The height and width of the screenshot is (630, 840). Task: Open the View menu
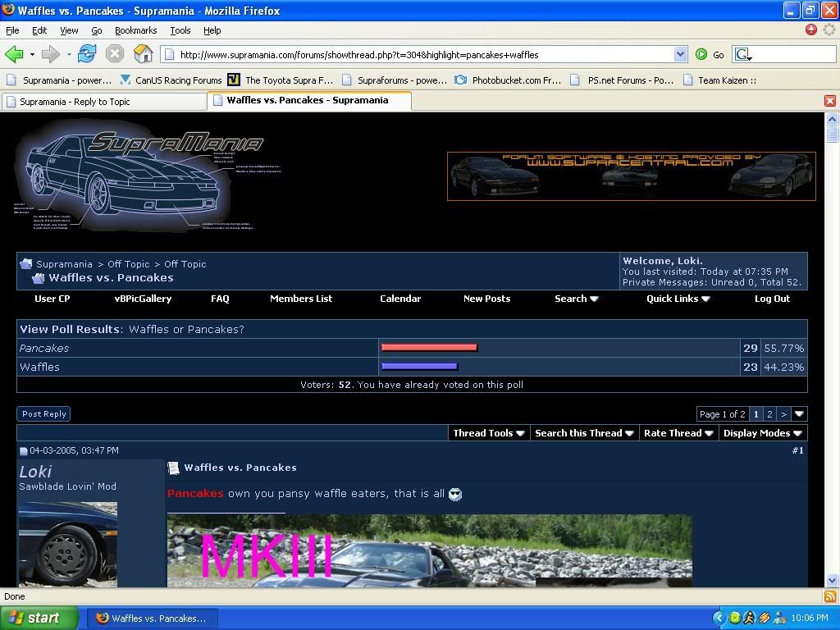pyautogui.click(x=69, y=30)
